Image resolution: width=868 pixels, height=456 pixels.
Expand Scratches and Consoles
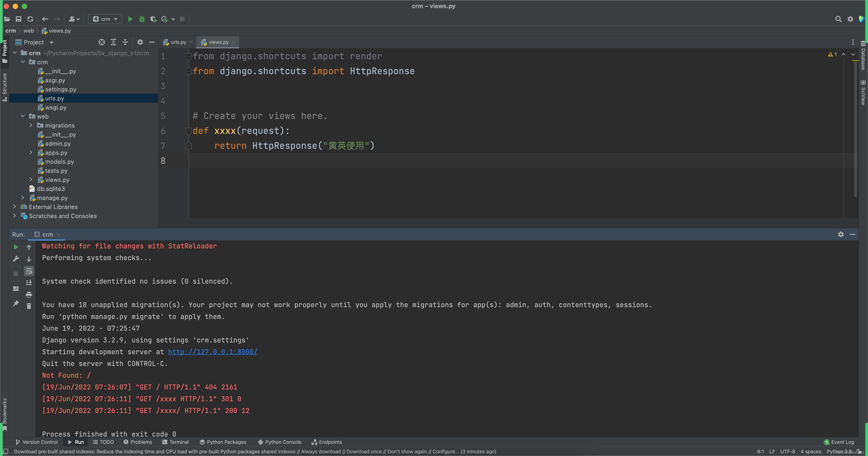(x=15, y=216)
